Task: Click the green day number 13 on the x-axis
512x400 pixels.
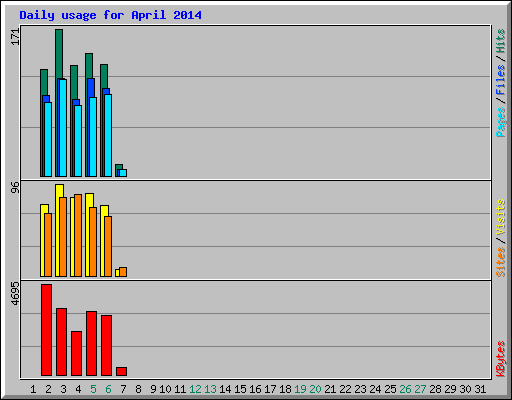Action: [x=210, y=389]
